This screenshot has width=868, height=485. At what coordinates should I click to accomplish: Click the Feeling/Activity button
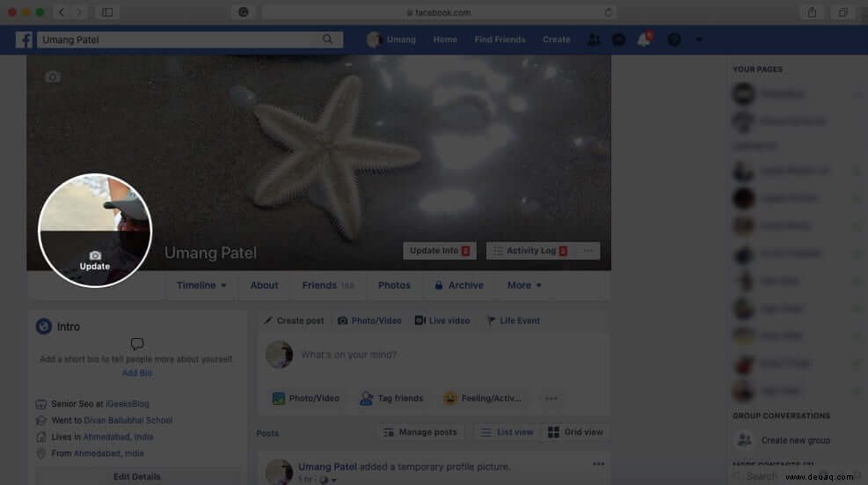[x=482, y=398]
